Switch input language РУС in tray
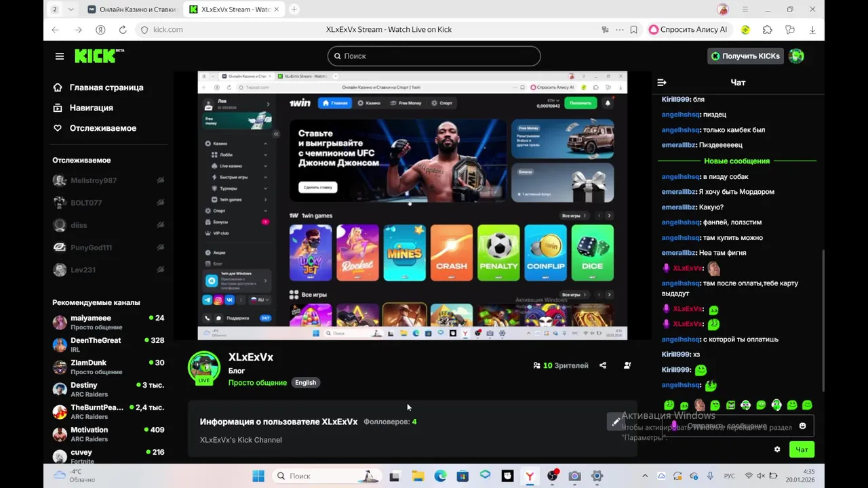This screenshot has width=868, height=488. (x=729, y=476)
